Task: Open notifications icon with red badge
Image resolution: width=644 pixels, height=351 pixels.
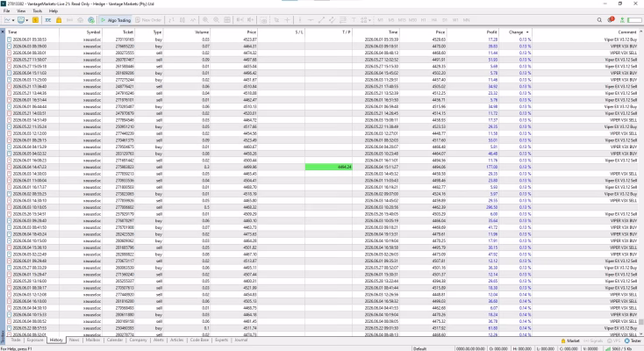Action: click(x=611, y=19)
